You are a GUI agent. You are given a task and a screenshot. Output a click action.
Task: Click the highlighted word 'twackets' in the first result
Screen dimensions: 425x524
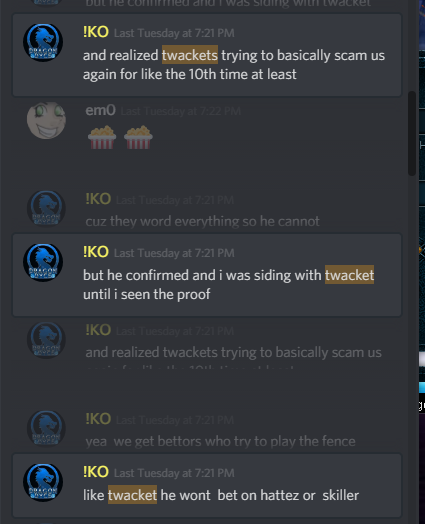(x=190, y=55)
